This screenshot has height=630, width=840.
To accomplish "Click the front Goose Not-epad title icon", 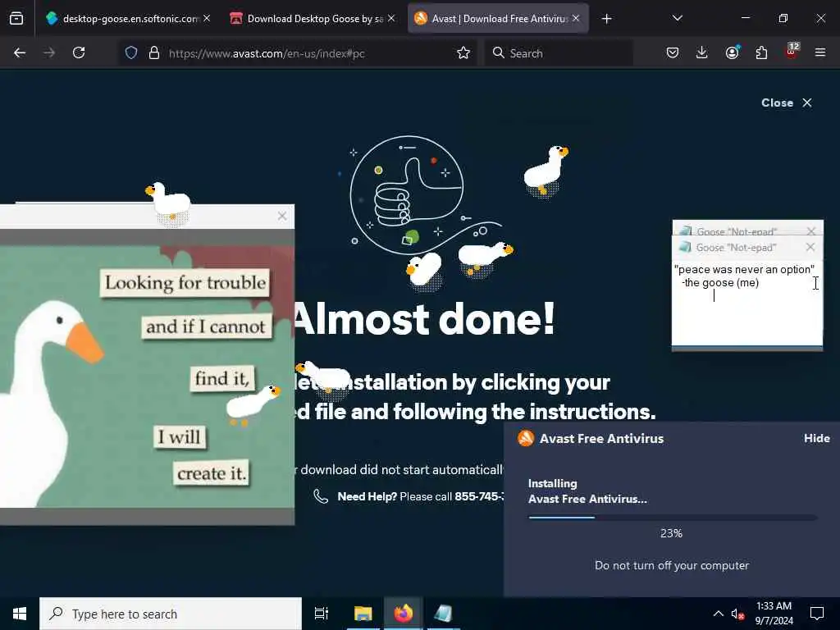I will tap(685, 247).
